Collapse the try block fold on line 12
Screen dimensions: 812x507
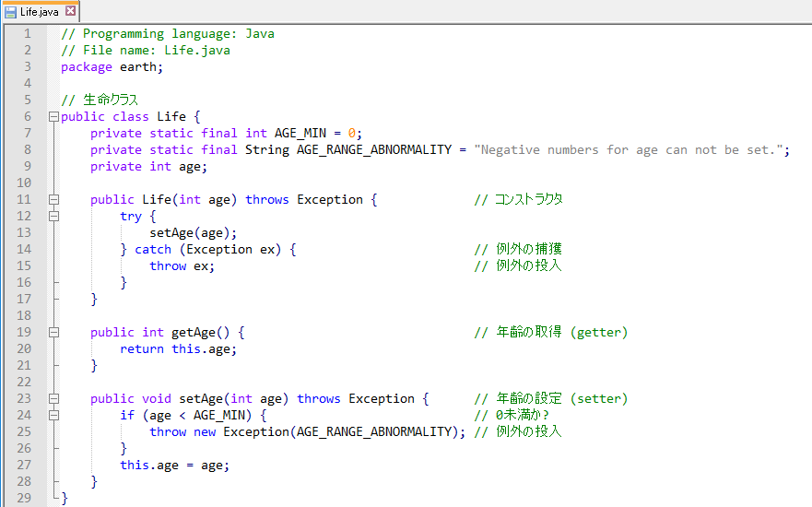click(x=53, y=216)
